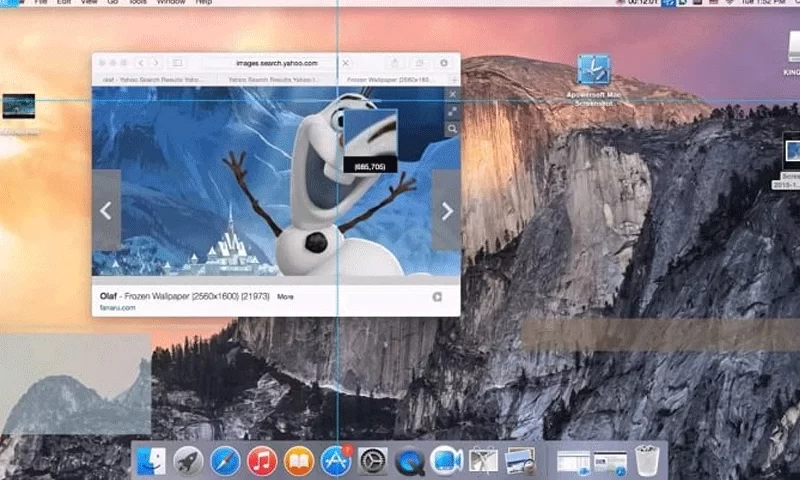Switch to the 'olaf - Yahoo Search Results' tab
This screenshot has width=800, height=480.
[x=153, y=80]
